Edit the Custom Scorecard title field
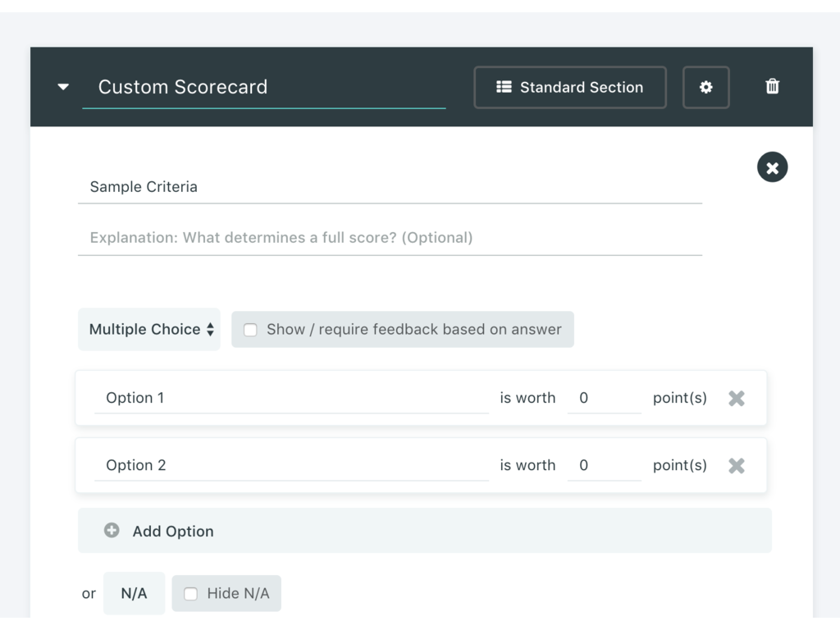 coord(263,87)
